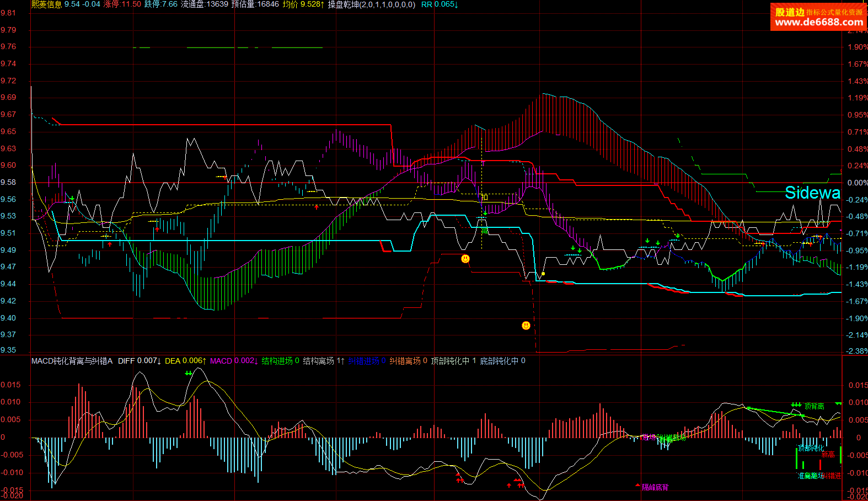
Task: Click the red triangle beside 隔峰底背
Action: pyautogui.click(x=637, y=486)
